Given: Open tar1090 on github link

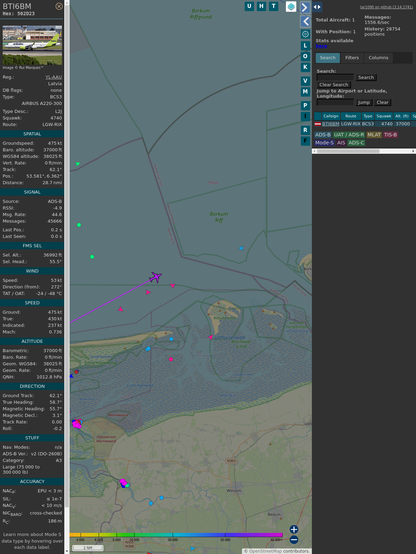Looking at the screenshot, I should coord(386,7).
